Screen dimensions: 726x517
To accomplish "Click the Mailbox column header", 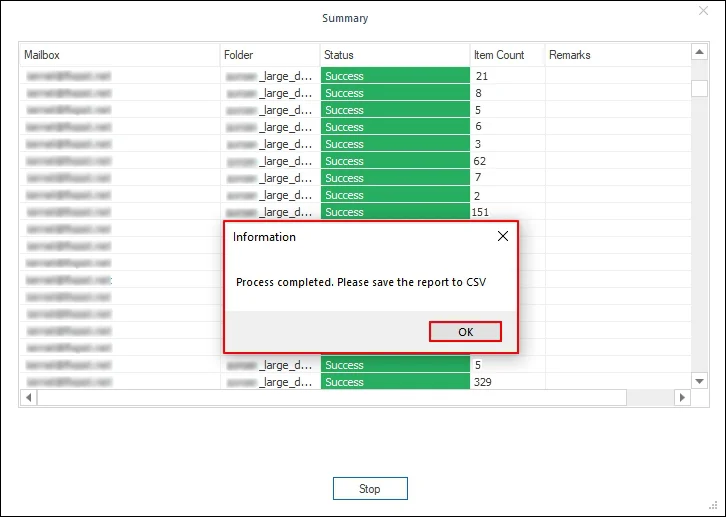I will 119,55.
